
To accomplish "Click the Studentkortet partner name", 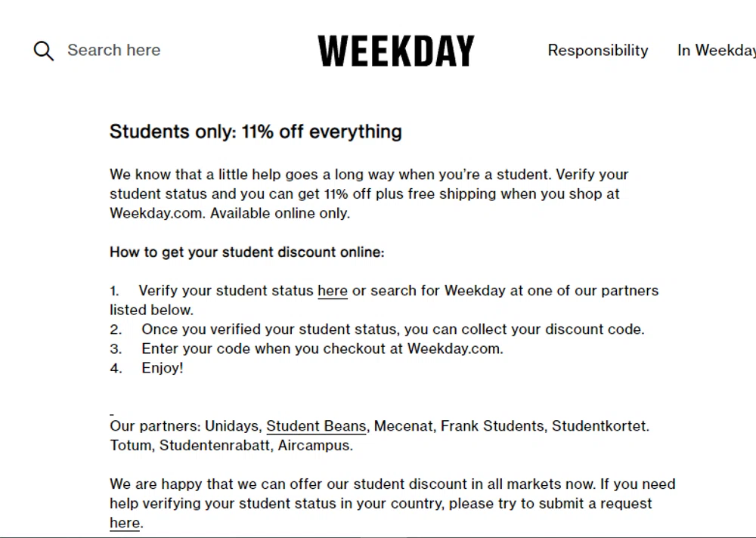I will [x=600, y=425].
